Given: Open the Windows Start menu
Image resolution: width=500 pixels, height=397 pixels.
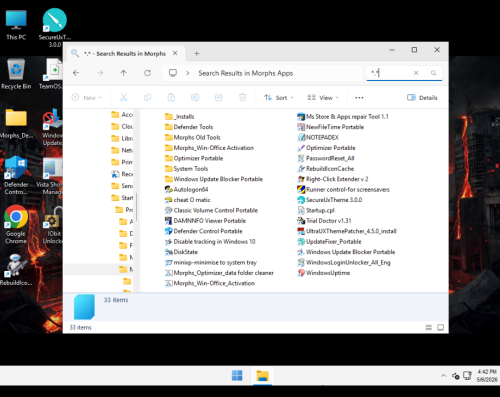Looking at the screenshot, I should coord(237,376).
